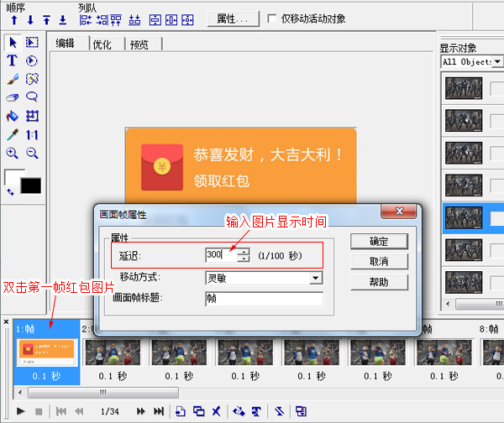Click the frame panel horizontal scrollbar thumb
Screen dimensions: 504x423
tap(103, 392)
